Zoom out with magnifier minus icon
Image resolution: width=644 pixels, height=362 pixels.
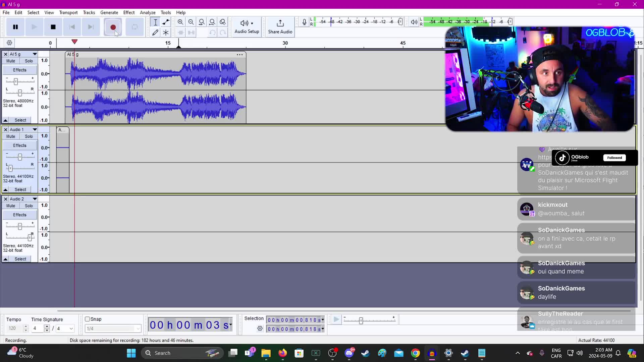(x=191, y=22)
